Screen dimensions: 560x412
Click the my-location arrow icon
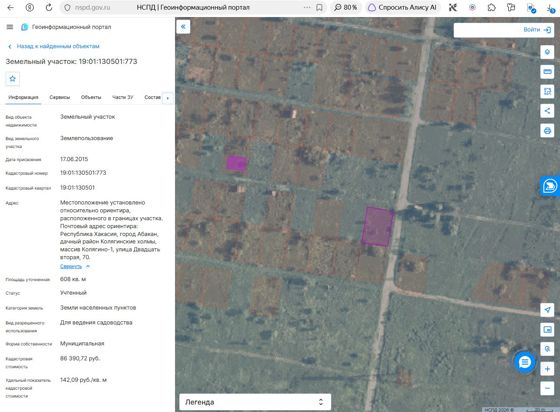[x=547, y=310]
